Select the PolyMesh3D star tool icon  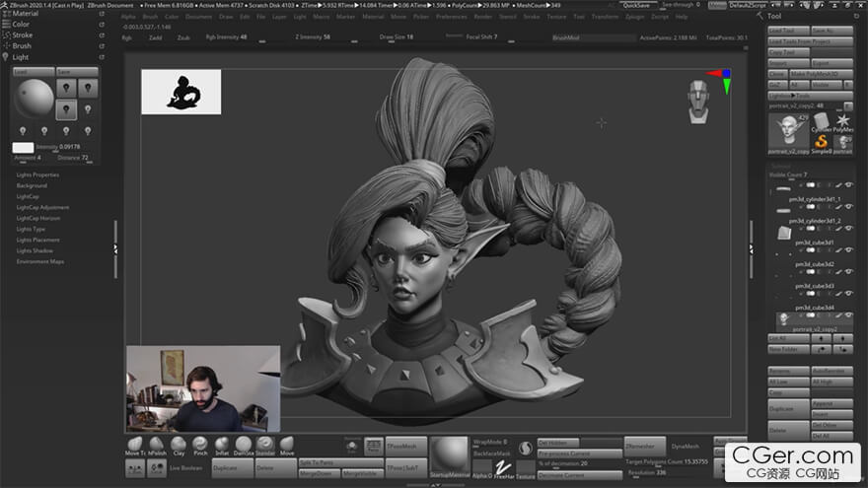pos(843,122)
